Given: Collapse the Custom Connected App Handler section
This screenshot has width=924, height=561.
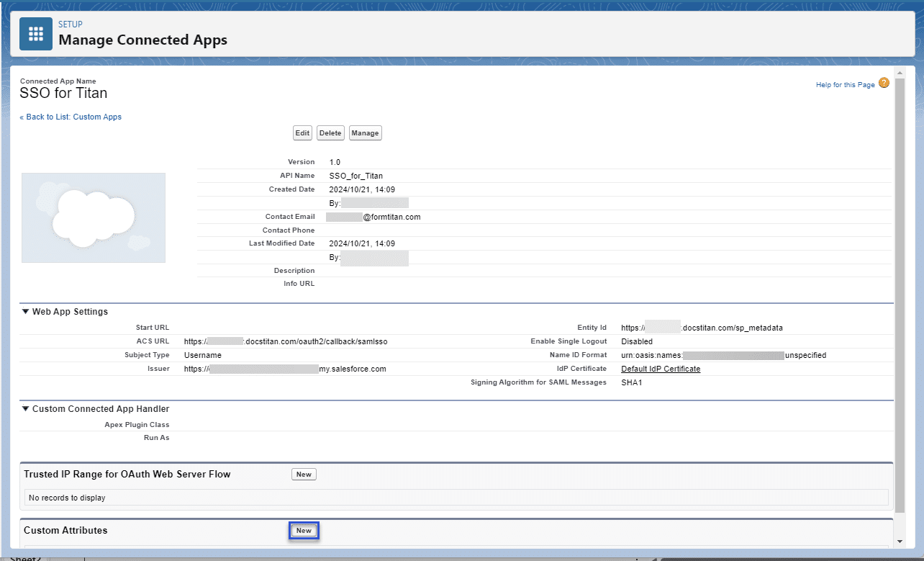Looking at the screenshot, I should [26, 408].
